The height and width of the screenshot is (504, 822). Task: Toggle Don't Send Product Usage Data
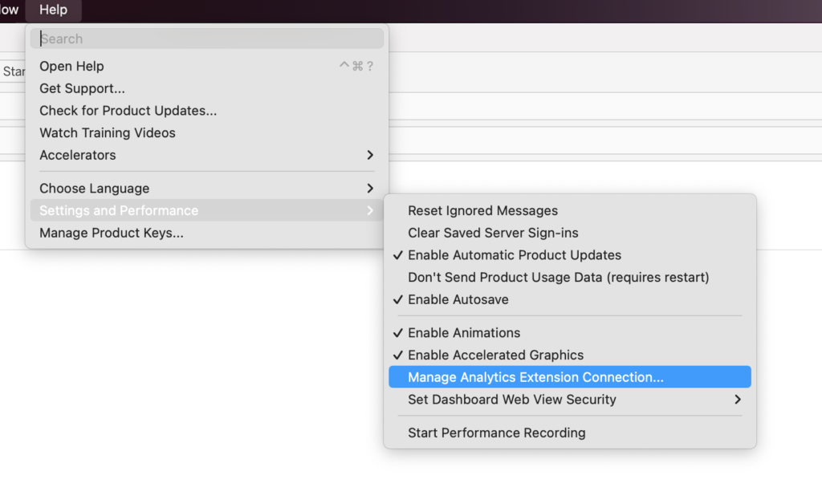coord(558,277)
